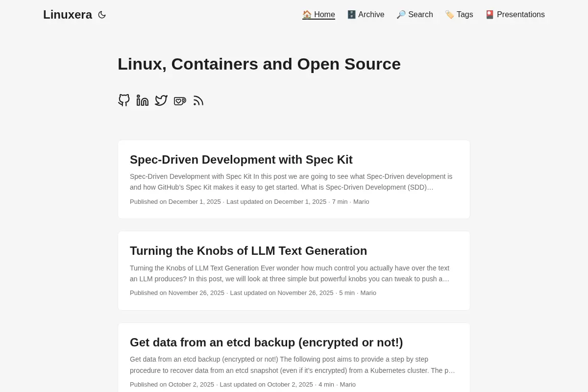Toggle dark mode with the moon icon
Screen dimensions: 588x392
click(x=102, y=15)
